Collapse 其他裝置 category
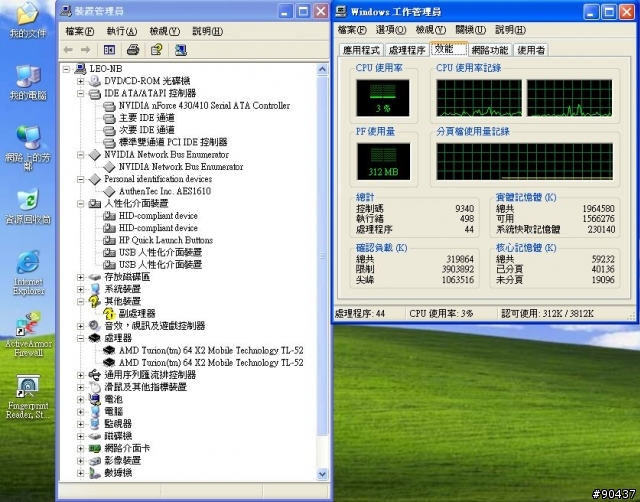The height and width of the screenshot is (502, 640). tap(80, 302)
